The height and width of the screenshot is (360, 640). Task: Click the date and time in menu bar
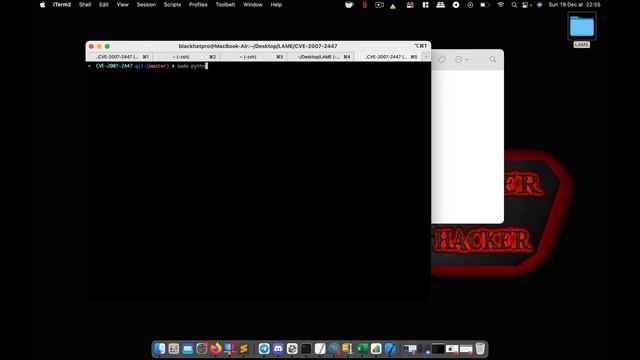click(x=574, y=5)
